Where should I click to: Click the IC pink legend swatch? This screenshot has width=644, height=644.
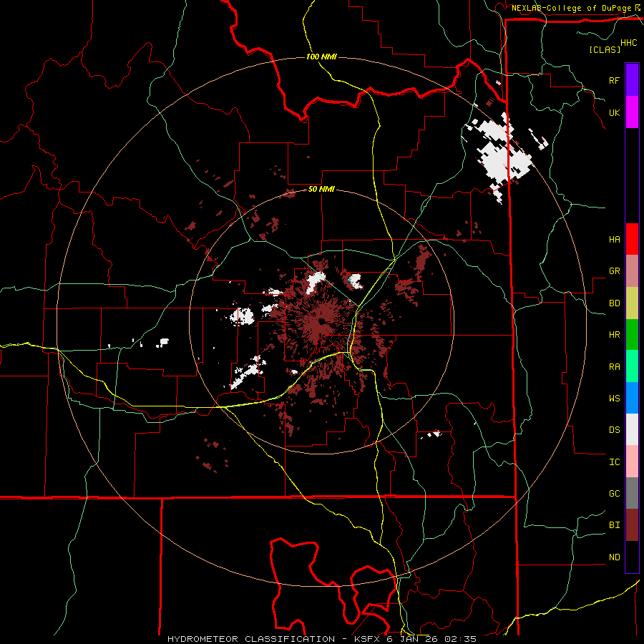(x=632, y=462)
